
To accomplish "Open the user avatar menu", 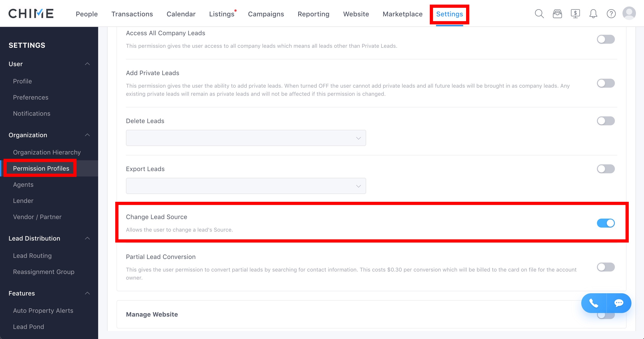I will 629,13.
